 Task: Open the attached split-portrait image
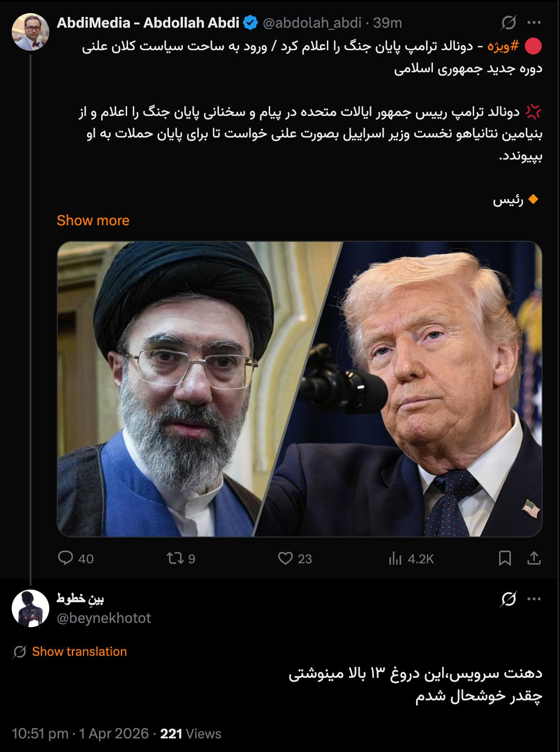click(299, 389)
